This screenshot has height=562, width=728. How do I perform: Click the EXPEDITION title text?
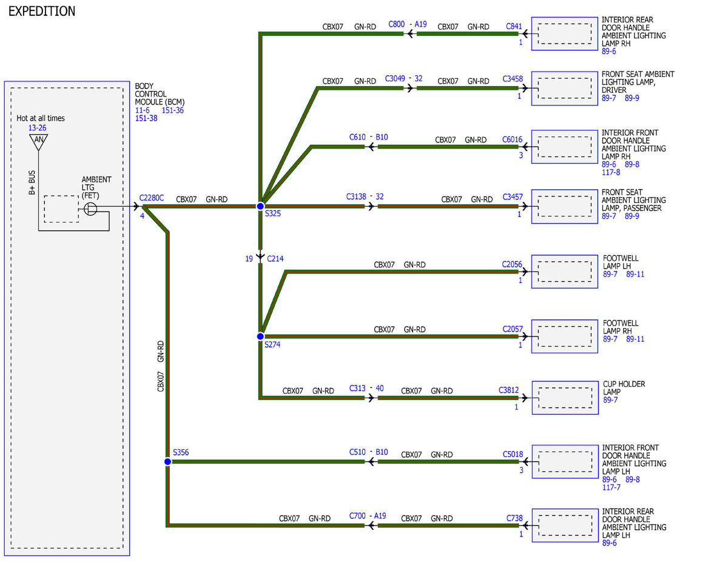[x=42, y=11]
